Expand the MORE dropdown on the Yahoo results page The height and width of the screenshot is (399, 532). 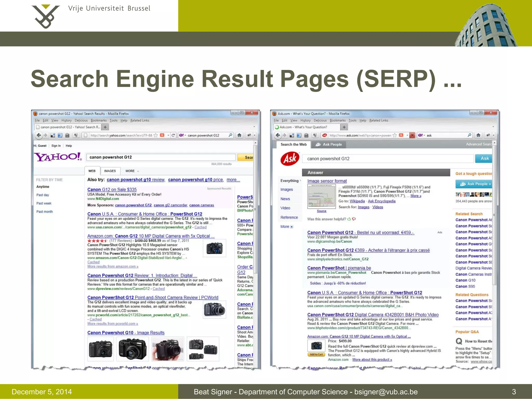click(x=132, y=171)
